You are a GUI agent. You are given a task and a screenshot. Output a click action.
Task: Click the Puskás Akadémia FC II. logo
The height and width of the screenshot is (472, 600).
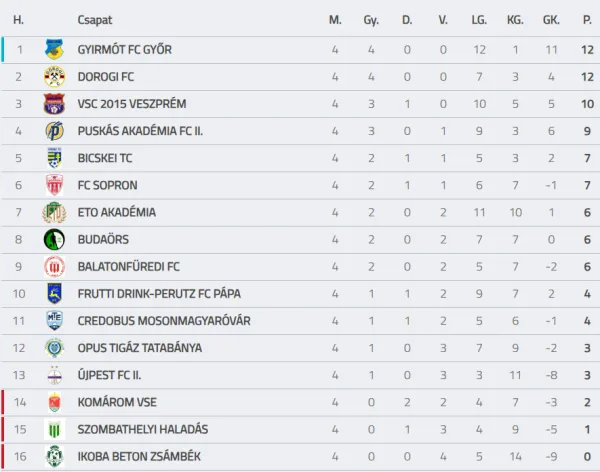pos(53,130)
